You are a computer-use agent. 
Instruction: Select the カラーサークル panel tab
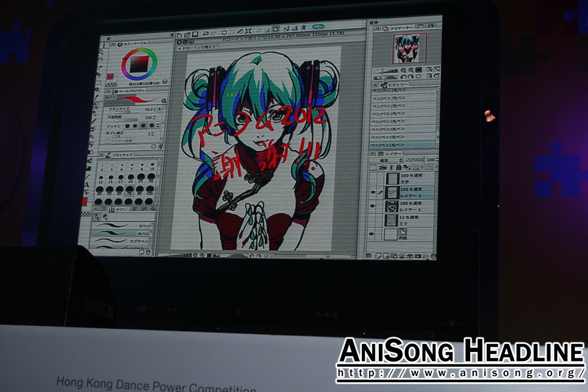[x=132, y=44]
